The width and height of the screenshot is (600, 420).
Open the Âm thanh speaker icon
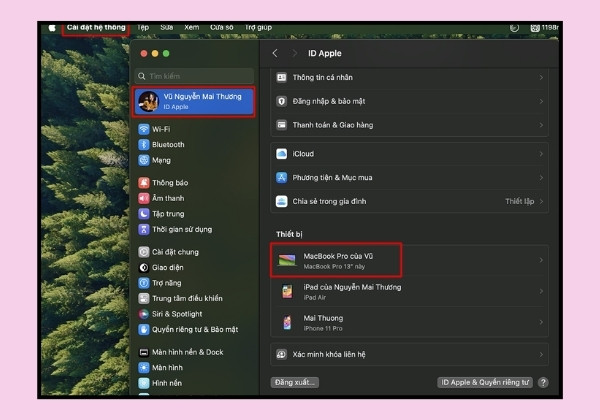click(x=143, y=198)
